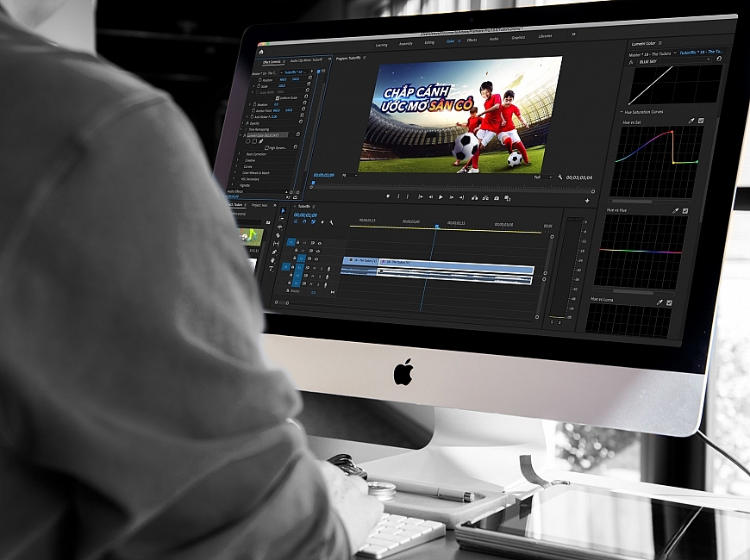The image size is (750, 560).
Task: Play the sequence in Program monitor
Action: tap(441, 197)
